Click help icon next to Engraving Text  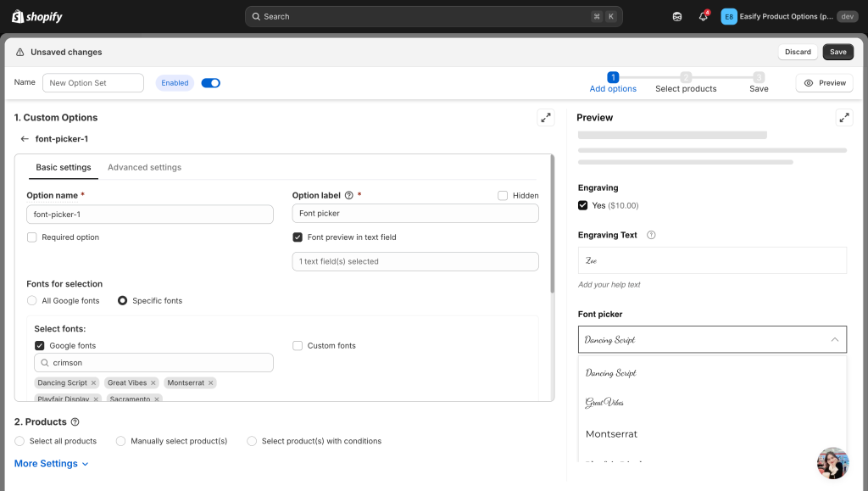[x=651, y=235]
